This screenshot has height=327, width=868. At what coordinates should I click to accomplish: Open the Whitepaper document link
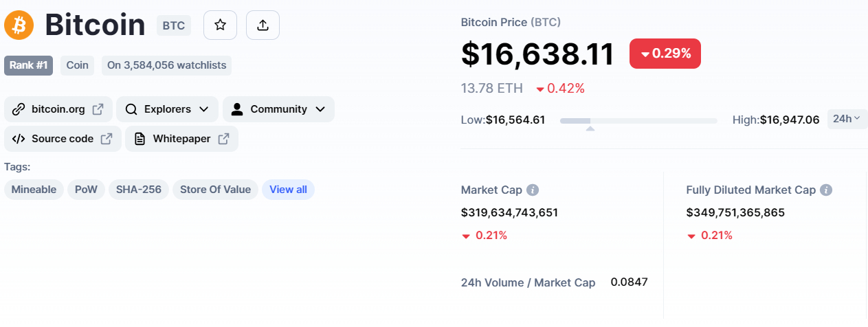[x=181, y=139]
